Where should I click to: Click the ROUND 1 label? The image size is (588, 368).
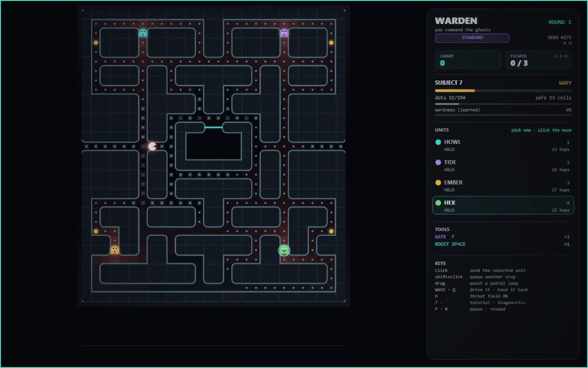(x=560, y=22)
